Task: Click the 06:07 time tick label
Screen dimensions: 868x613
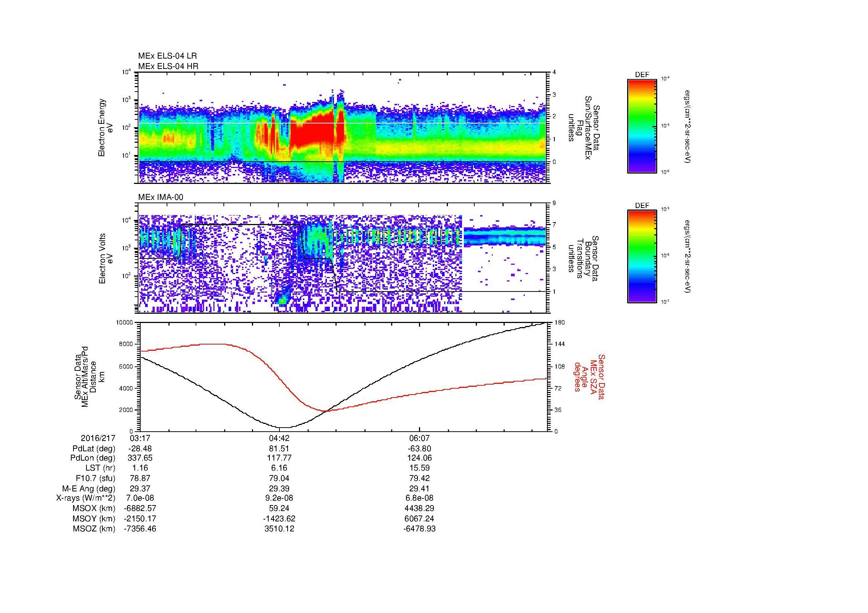Action: pos(419,438)
